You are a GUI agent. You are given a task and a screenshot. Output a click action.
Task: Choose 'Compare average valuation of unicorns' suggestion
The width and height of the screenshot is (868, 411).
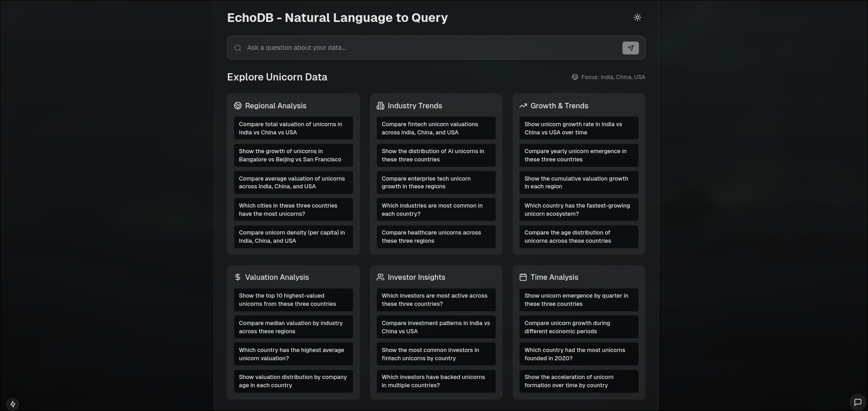tap(293, 182)
